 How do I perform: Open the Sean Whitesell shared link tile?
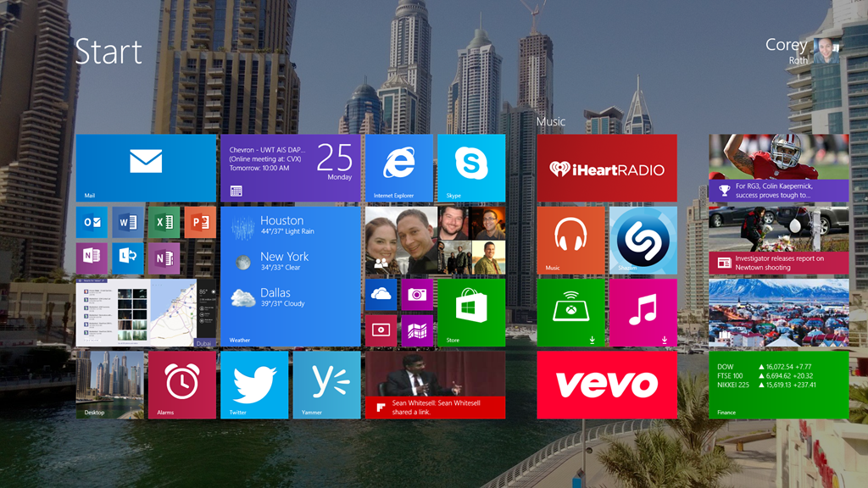pos(435,385)
